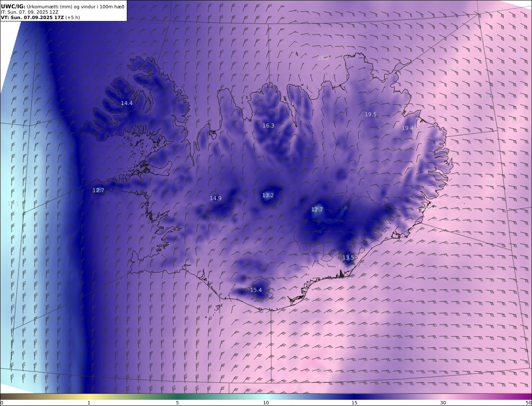Click the 50 label on the color scale

tap(528, 403)
